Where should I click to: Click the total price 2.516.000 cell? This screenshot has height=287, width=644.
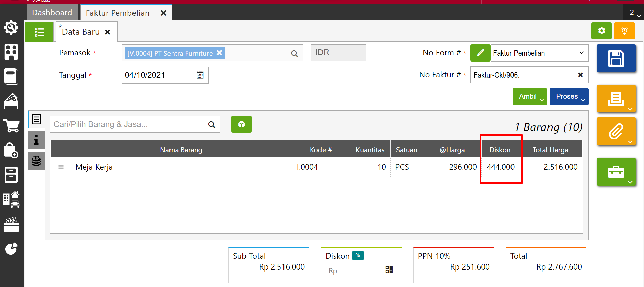(551, 167)
